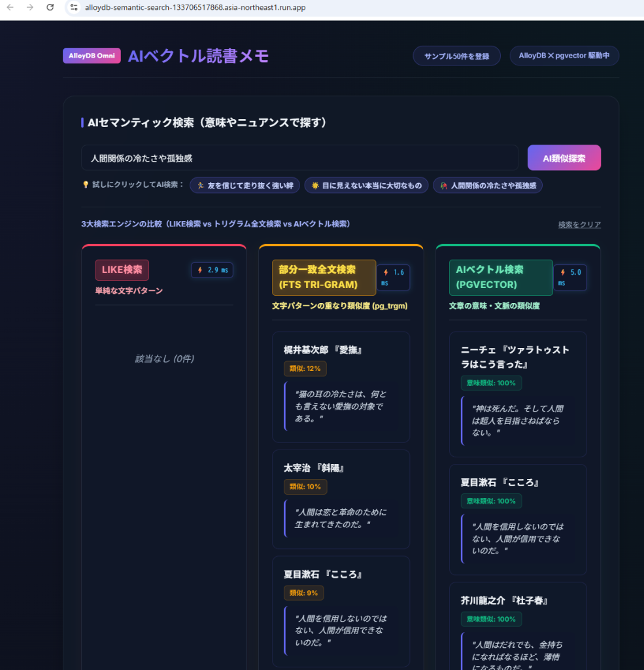Viewport: 644px width, 670px height.
Task: Open the 梶井基次郎『愛撫』 result card title
Action: tap(323, 350)
